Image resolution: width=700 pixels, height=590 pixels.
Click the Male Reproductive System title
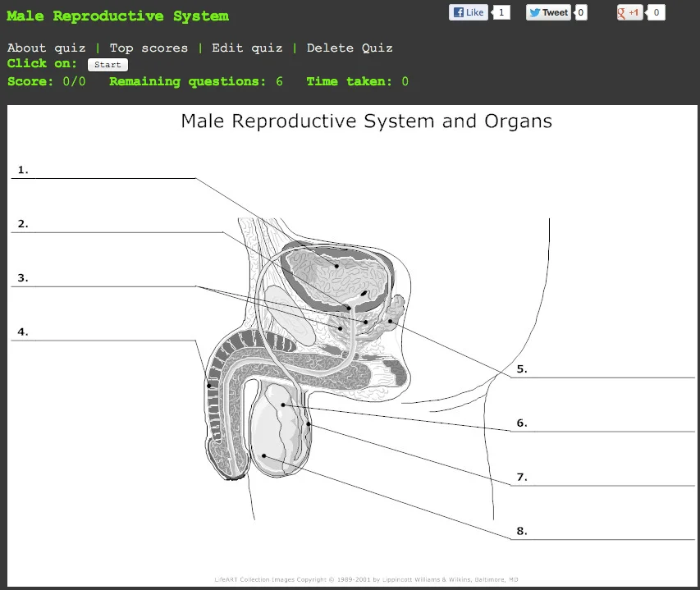pyautogui.click(x=115, y=15)
